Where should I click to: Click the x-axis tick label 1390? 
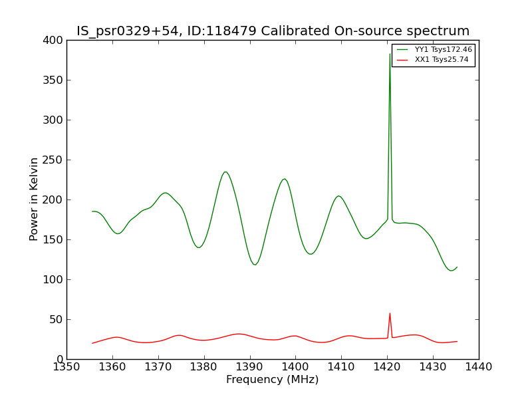pyautogui.click(x=250, y=367)
